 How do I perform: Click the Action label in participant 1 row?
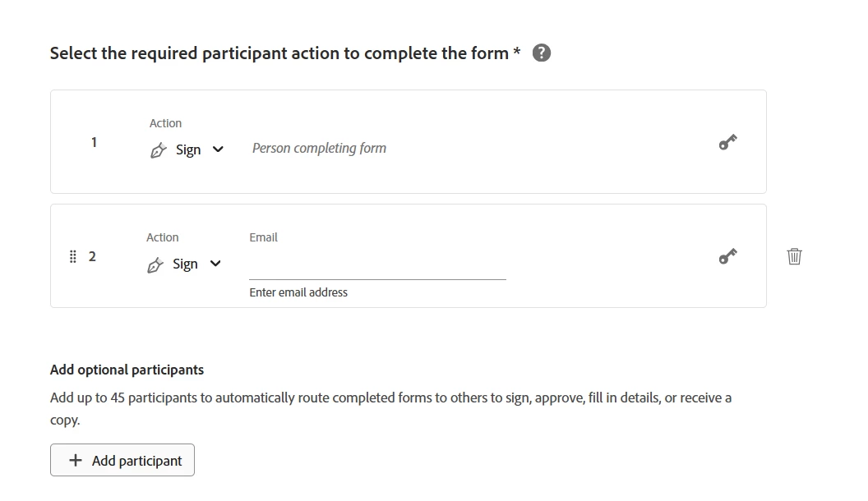tap(165, 123)
